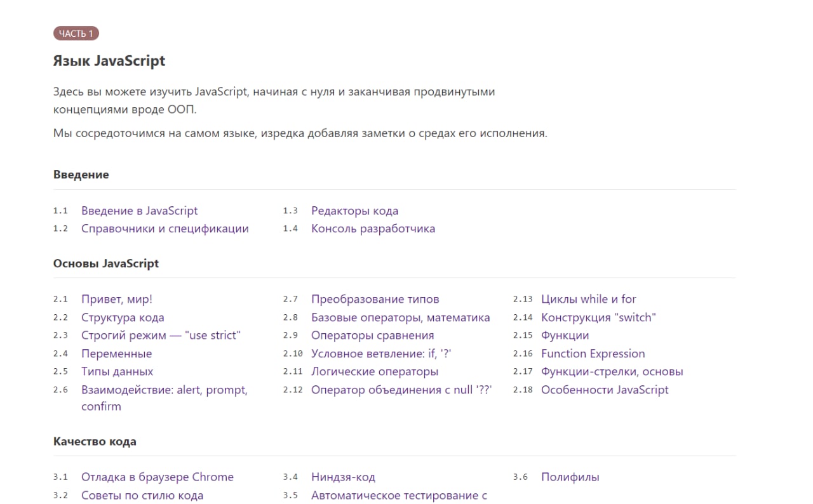Select 'Условное ветвление: if, ?' link
813x504 pixels.
(x=381, y=354)
